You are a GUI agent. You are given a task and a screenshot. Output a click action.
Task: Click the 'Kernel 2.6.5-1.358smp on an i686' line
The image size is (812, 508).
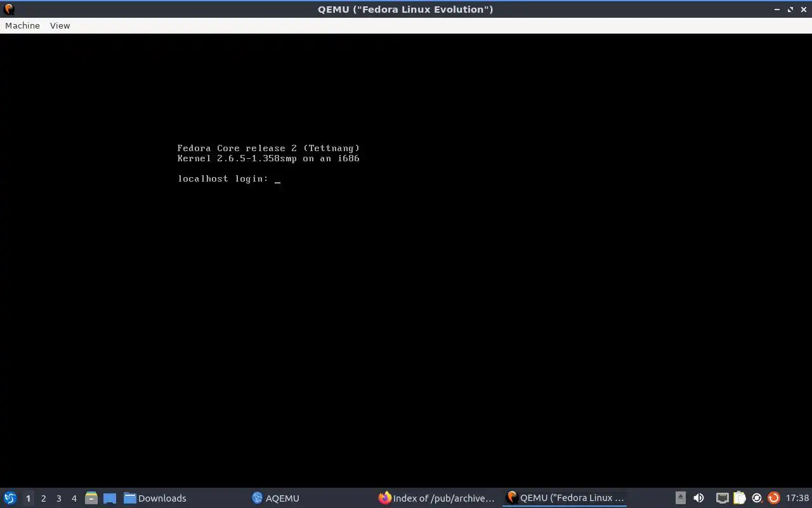pos(268,159)
